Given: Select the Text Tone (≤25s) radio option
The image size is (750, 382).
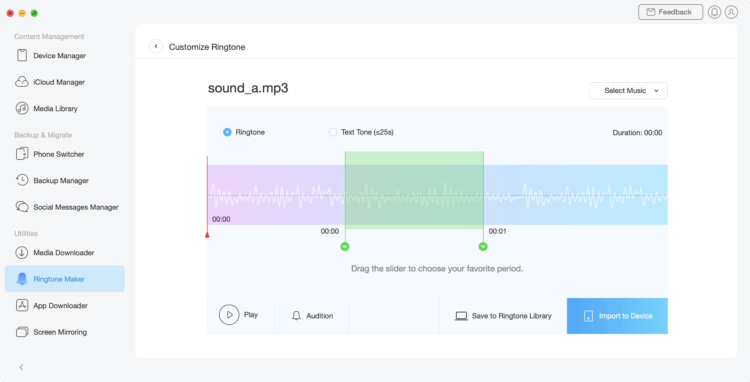Looking at the screenshot, I should pyautogui.click(x=332, y=132).
